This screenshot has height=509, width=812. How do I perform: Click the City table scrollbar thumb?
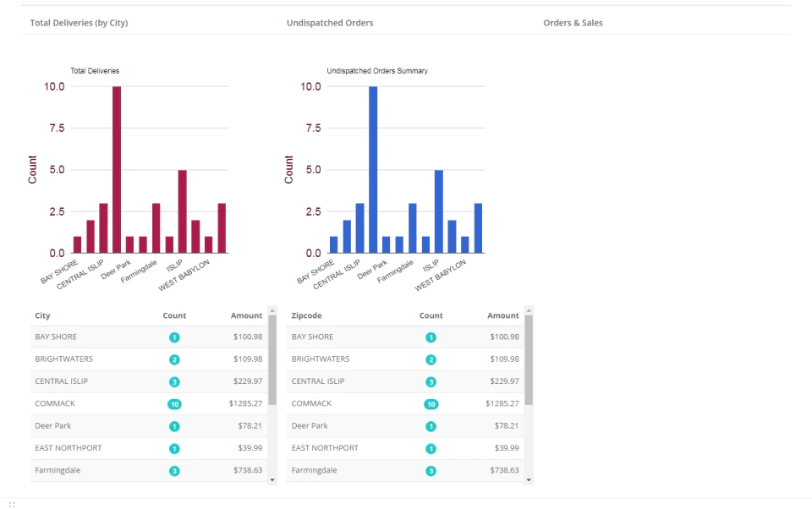(272, 360)
